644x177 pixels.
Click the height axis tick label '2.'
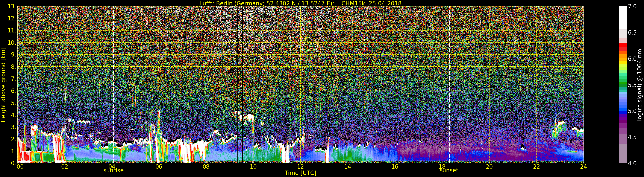(x=13, y=139)
